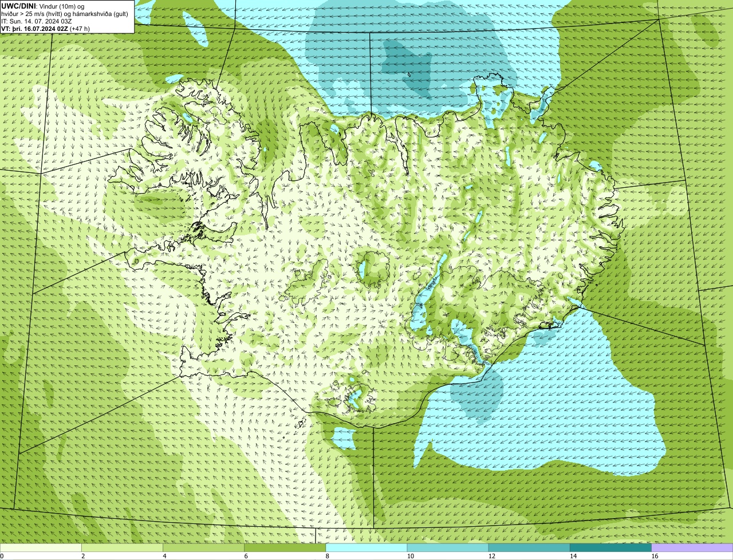733x560 pixels.
Task: Click the legend label "12"
Action: pos(492,556)
